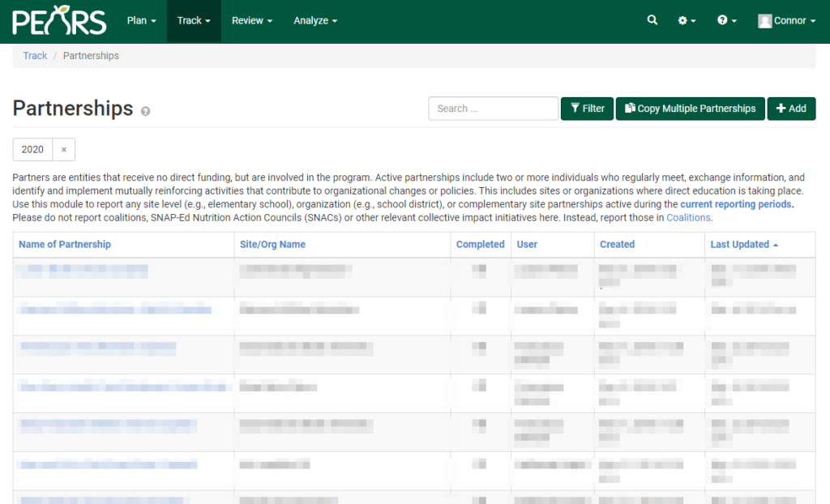
Task: Expand the Track menu
Action: point(194,21)
